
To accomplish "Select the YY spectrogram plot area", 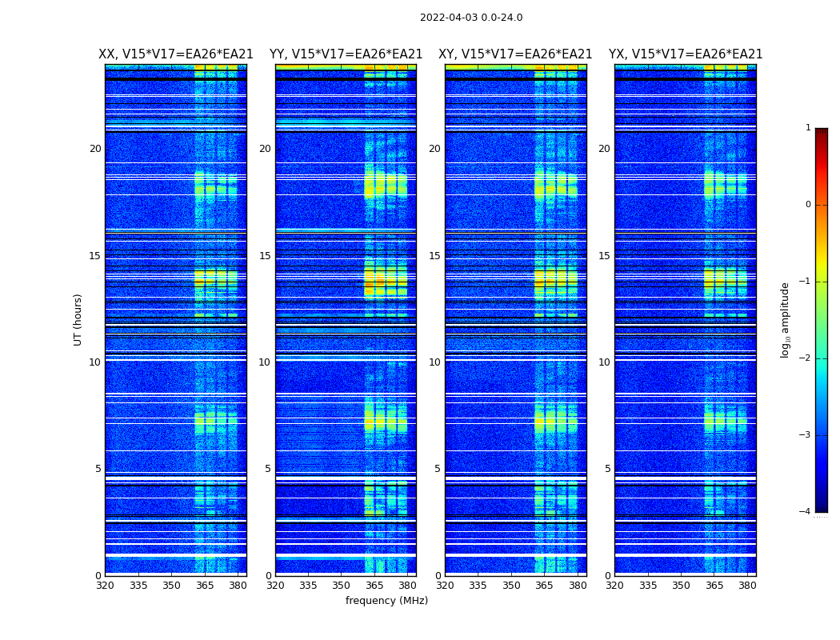I will tap(346, 320).
